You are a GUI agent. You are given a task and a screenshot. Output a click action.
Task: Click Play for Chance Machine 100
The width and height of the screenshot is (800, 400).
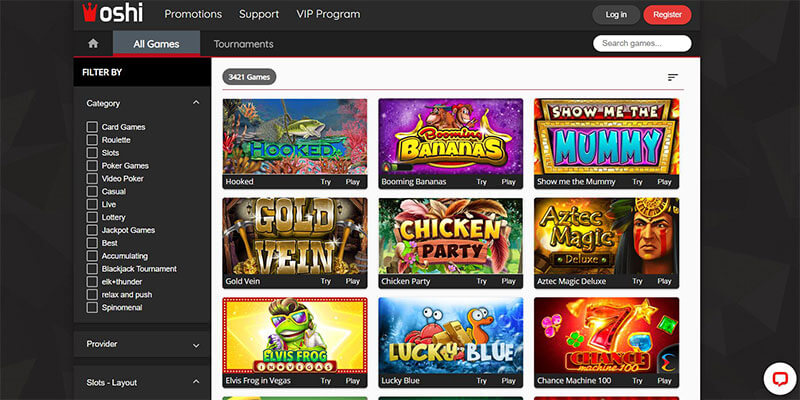point(664,381)
